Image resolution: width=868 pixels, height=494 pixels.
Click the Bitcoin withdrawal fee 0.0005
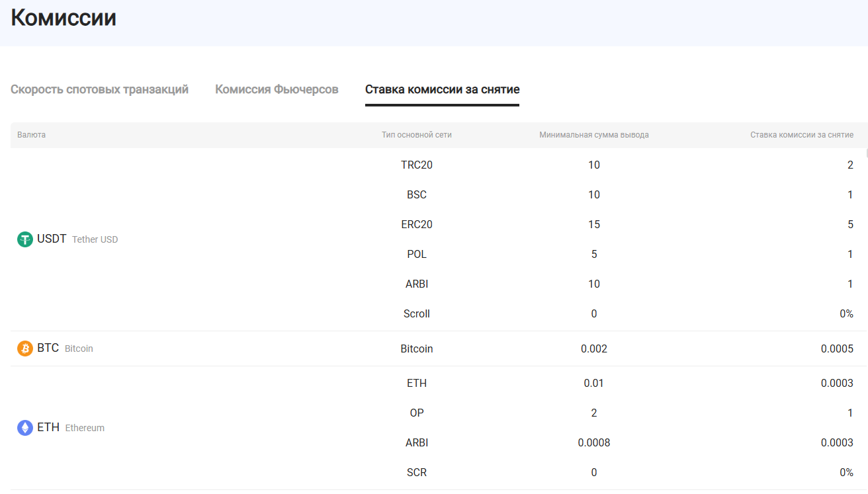837,349
